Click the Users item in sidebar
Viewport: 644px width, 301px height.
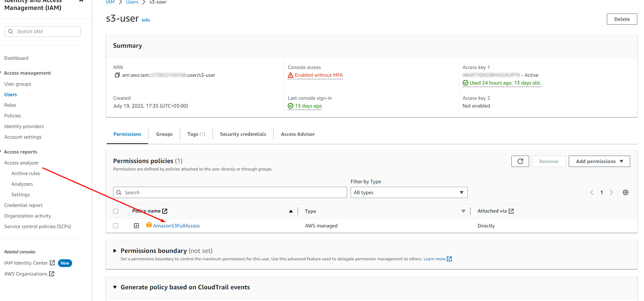(x=11, y=94)
